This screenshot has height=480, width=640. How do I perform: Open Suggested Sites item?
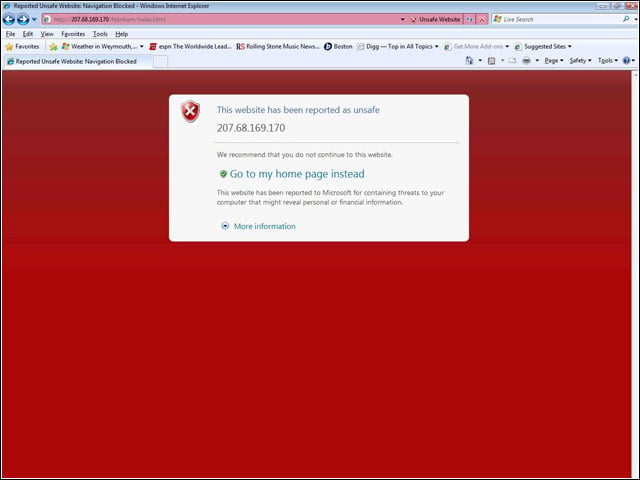tap(540, 47)
